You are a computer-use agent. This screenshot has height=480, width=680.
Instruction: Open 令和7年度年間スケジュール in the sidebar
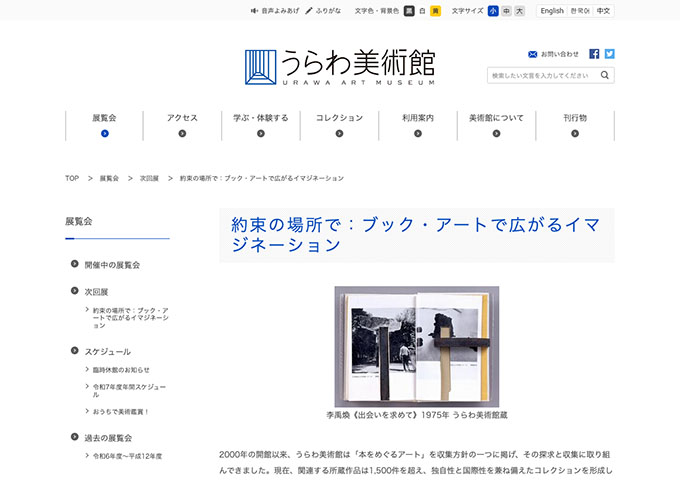pos(129,391)
